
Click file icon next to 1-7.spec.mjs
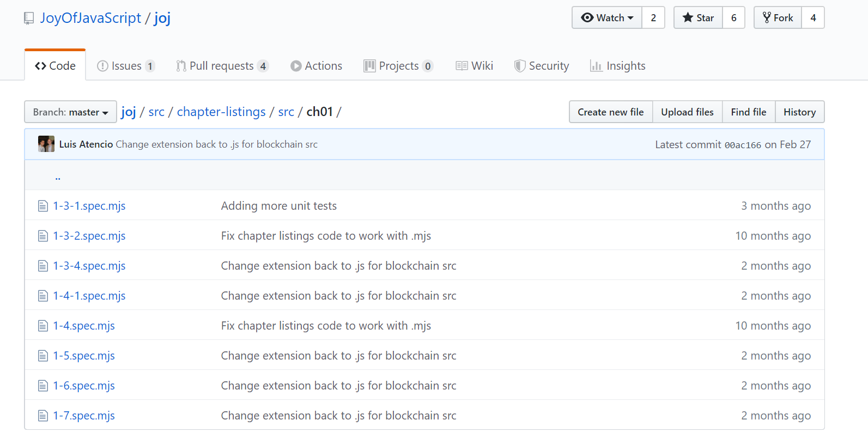[x=43, y=416]
